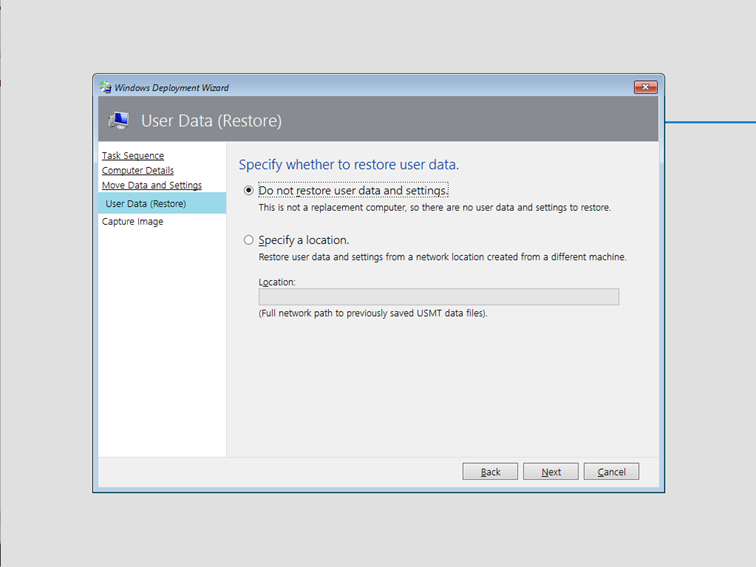The width and height of the screenshot is (756, 567).
Task: Click 'Restore user data and settings from a network' text
Action: point(442,257)
